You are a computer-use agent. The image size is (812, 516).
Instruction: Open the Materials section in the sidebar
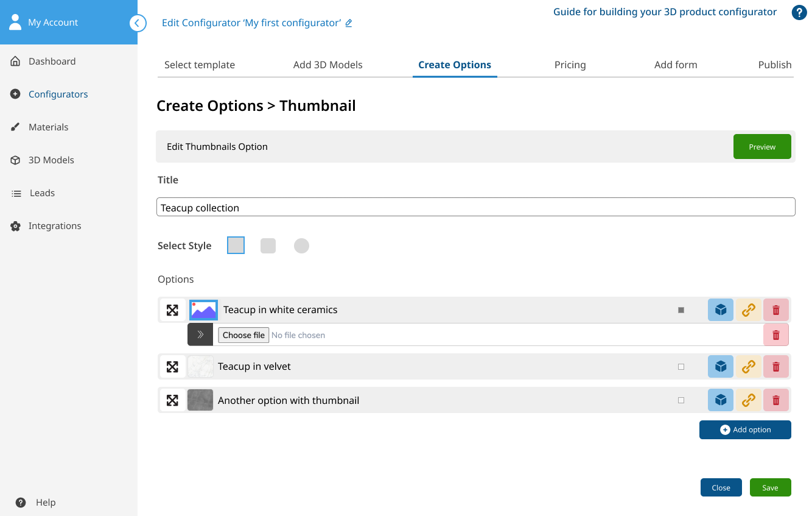[x=48, y=127]
